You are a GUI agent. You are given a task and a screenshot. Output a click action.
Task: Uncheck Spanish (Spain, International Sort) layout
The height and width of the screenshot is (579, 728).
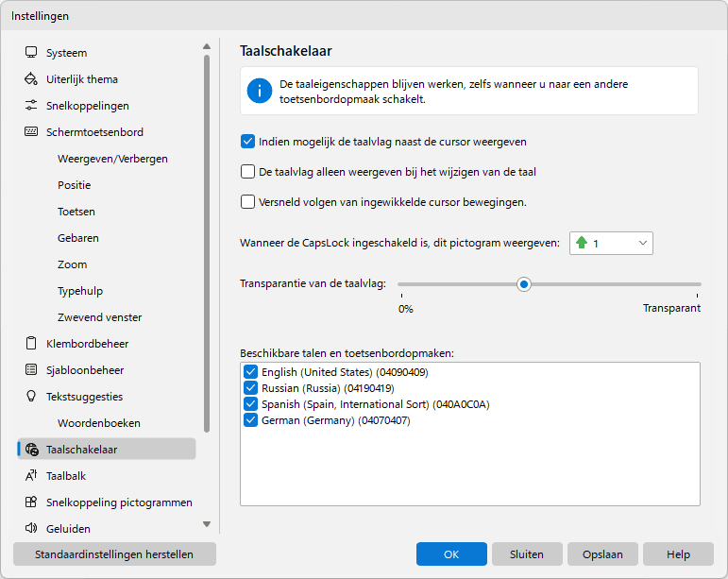[x=251, y=404]
